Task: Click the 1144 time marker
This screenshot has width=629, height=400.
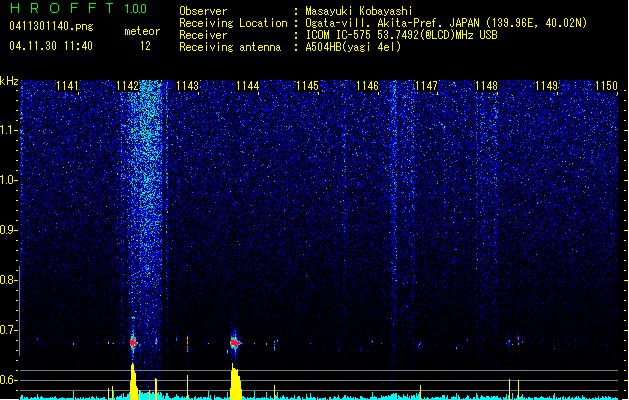Action: [248, 86]
